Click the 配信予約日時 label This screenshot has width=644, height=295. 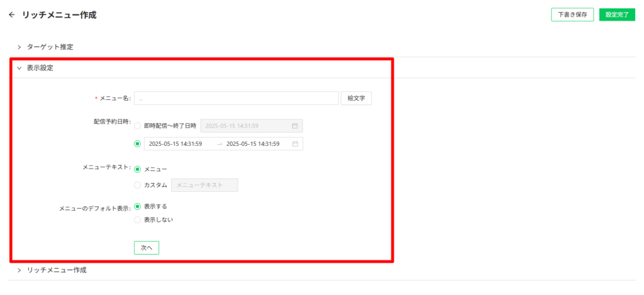tap(112, 121)
